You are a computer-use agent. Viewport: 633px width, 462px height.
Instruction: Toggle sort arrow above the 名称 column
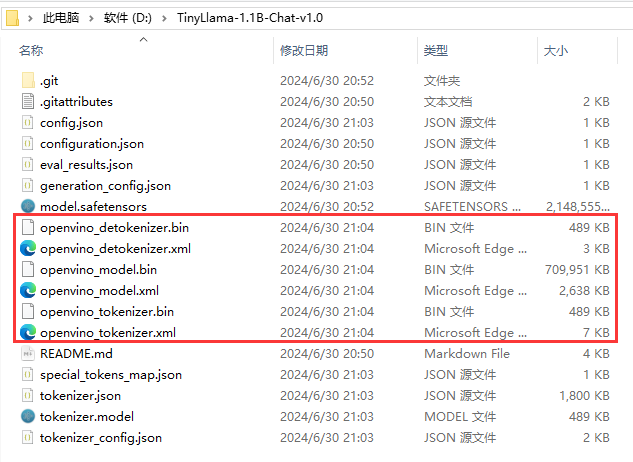[x=143, y=39]
